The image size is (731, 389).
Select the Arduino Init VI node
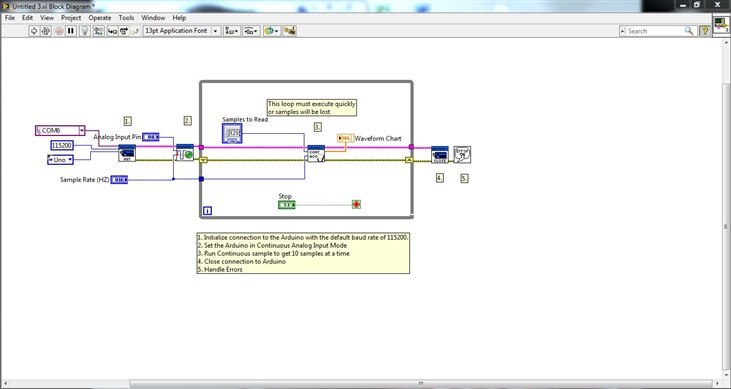click(127, 153)
